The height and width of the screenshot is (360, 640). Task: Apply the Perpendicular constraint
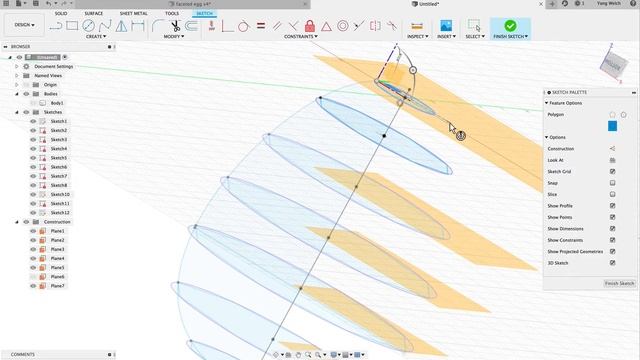point(293,26)
